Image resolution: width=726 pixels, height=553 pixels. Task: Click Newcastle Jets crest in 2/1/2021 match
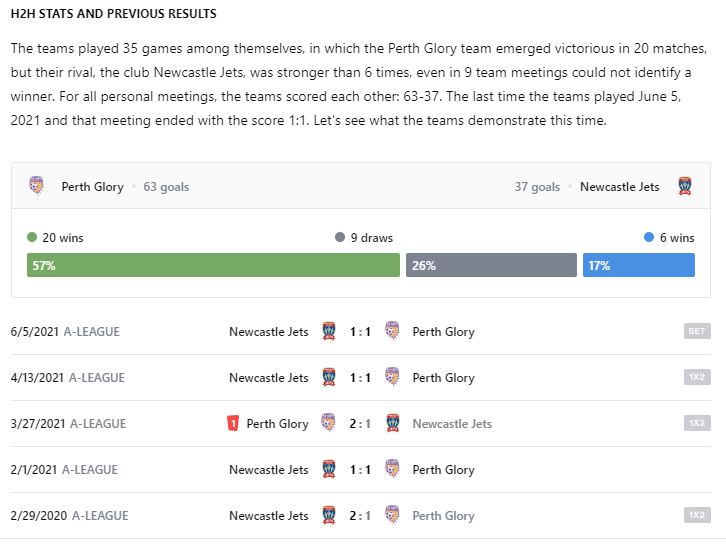coord(329,469)
